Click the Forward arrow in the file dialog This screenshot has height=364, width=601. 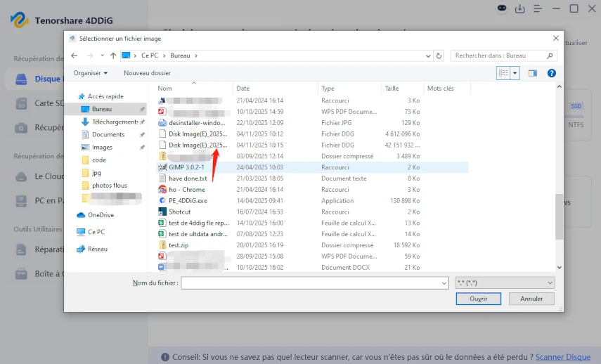pos(90,56)
